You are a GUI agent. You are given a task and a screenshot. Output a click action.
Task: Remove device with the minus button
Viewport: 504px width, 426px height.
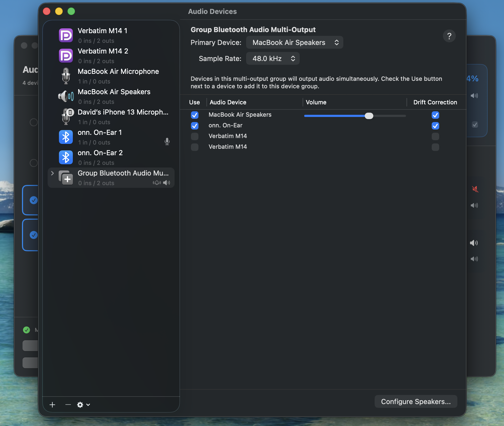(x=68, y=405)
